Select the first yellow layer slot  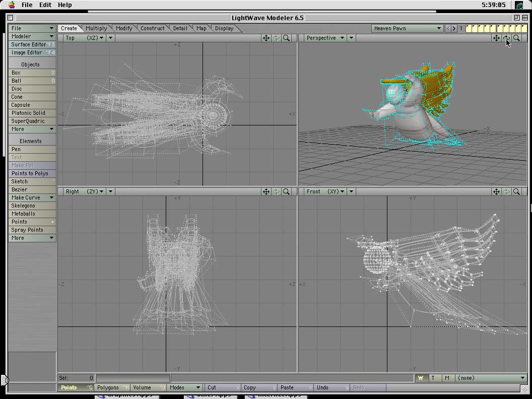(469, 28)
